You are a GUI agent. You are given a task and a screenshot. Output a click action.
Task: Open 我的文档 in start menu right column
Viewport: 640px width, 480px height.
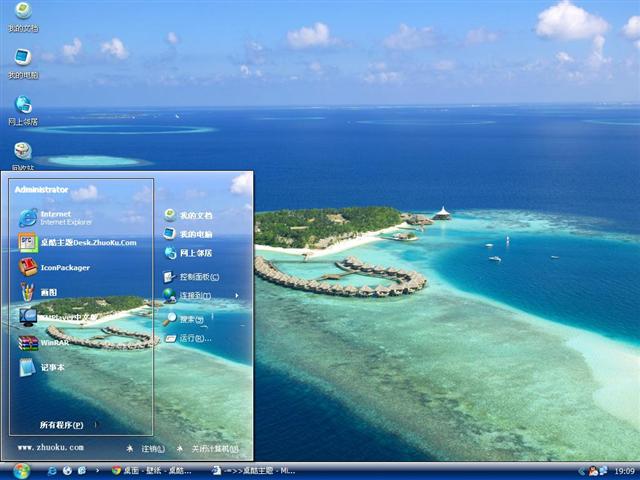[195, 215]
